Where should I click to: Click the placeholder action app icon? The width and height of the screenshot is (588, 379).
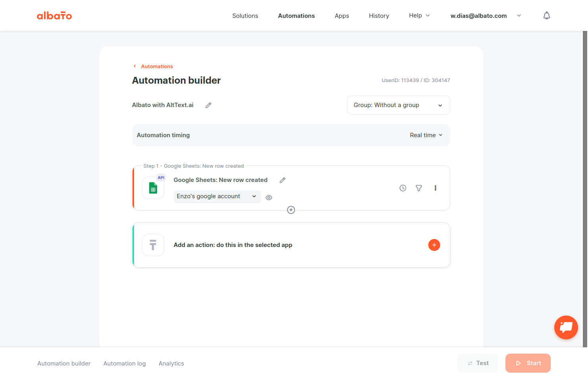point(153,245)
